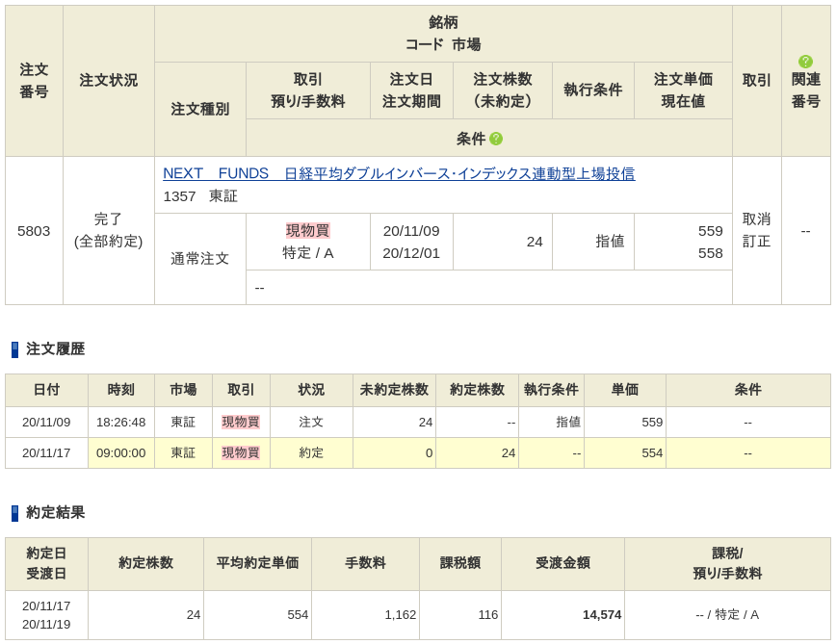Click the 指値 execution condition in the order details
Screen dimensions: 837x644
pos(610,242)
